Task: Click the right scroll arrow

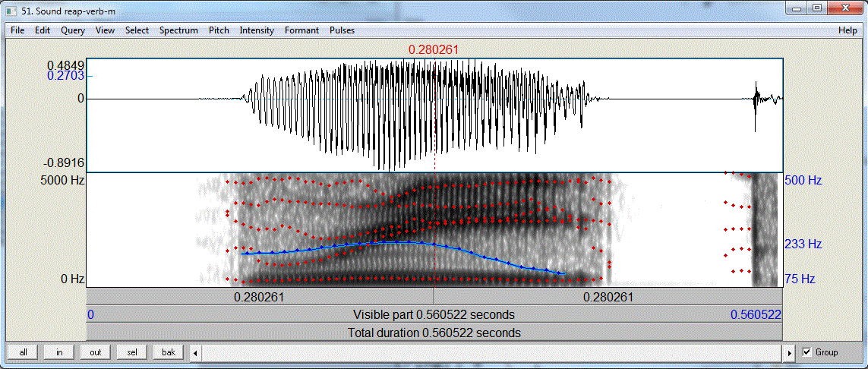Action: coord(790,352)
